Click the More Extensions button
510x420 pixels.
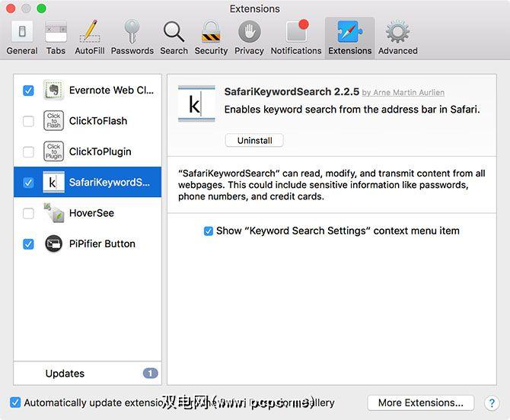(x=420, y=402)
